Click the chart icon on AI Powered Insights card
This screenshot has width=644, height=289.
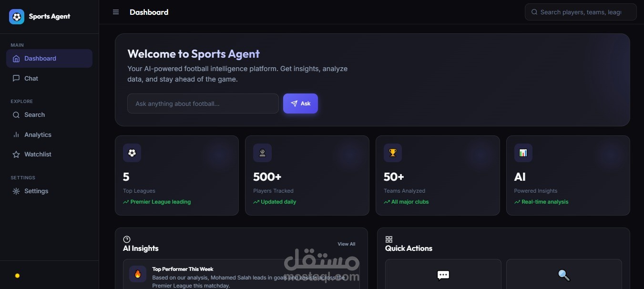[523, 153]
